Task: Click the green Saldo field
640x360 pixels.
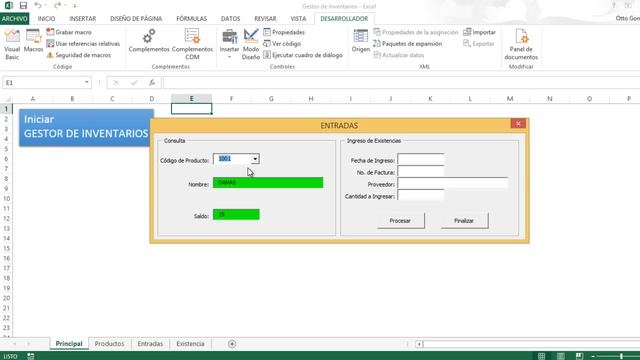Action: [x=236, y=214]
